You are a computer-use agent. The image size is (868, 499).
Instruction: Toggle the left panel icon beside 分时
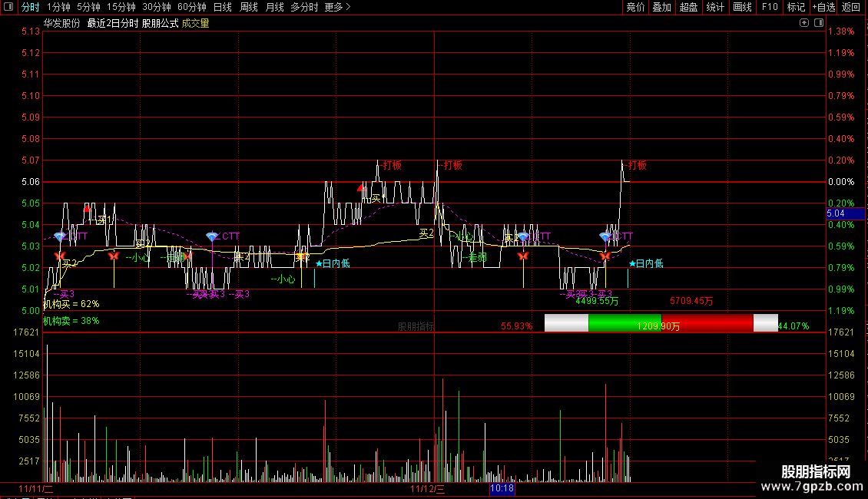8,7
